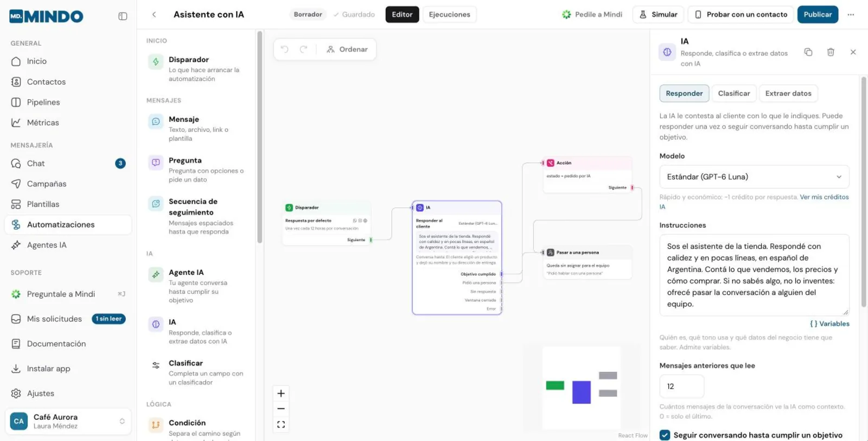Switch to the Ejecuciones tab
Viewport: 868px width, 441px height.
click(x=449, y=15)
